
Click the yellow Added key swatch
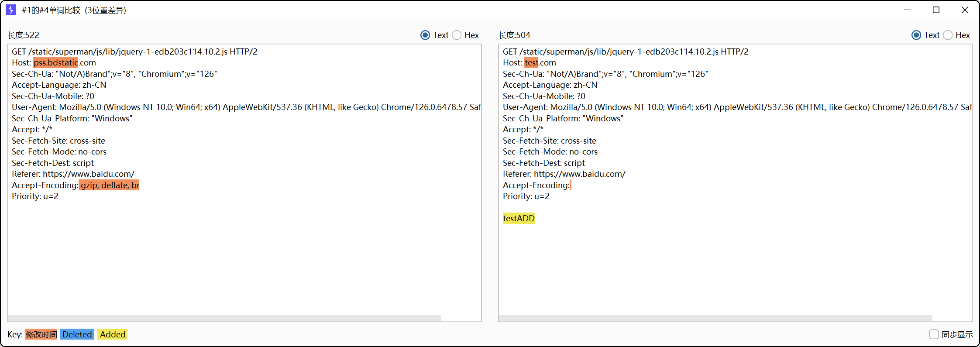(x=113, y=334)
